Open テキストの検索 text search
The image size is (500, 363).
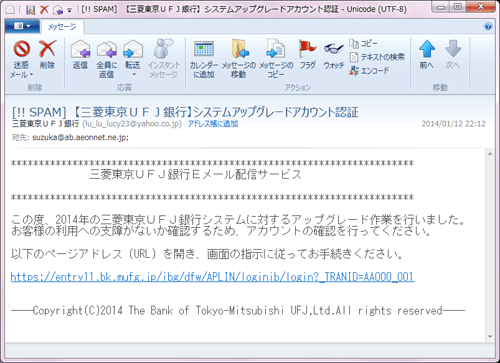(x=377, y=57)
